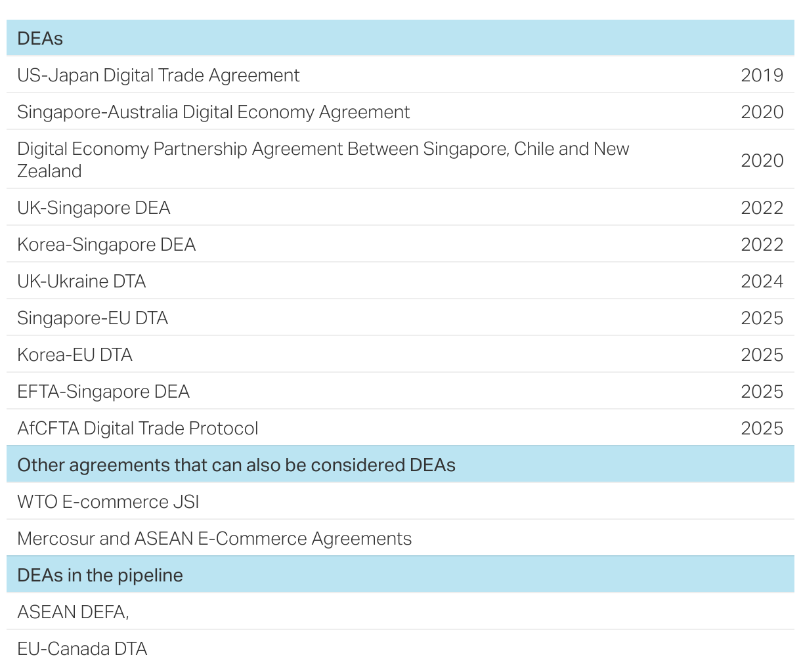
Task: Select the Singapore-EU DTA row
Action: point(93,318)
